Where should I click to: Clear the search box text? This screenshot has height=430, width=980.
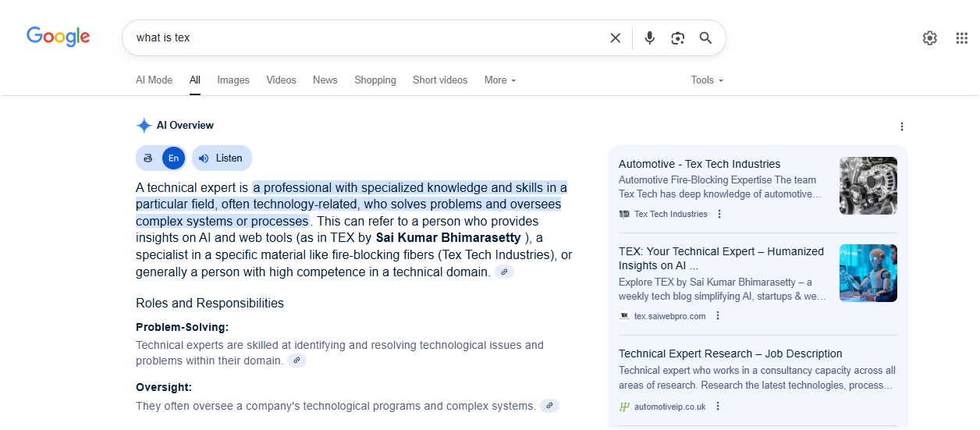pos(615,37)
